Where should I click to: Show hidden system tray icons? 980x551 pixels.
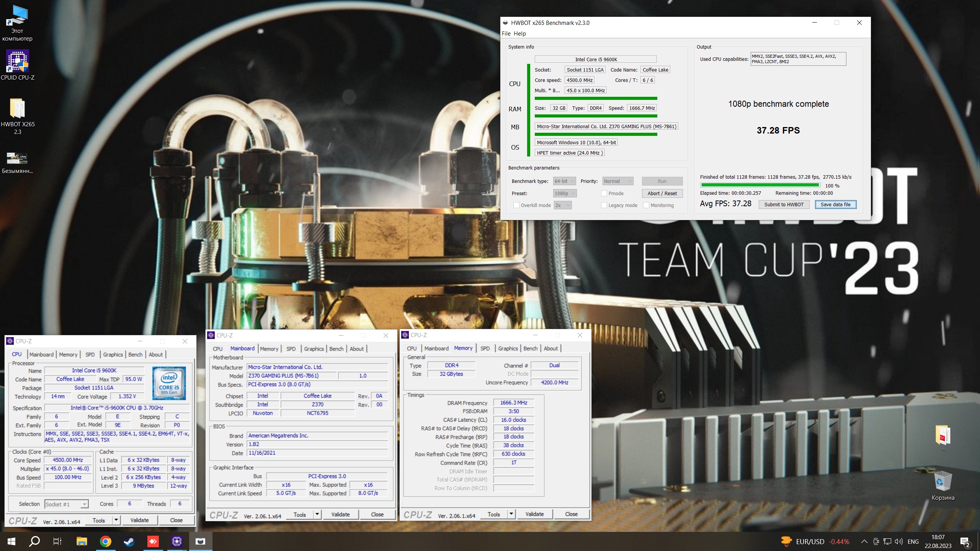click(x=864, y=541)
